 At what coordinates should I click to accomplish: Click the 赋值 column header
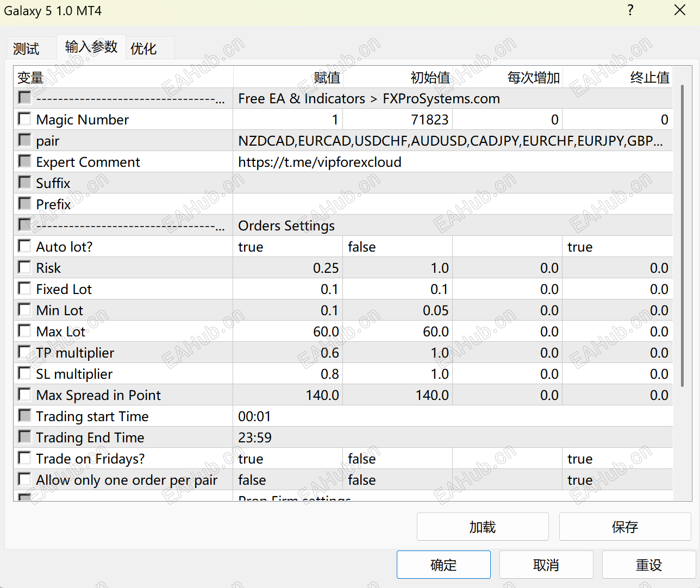(x=288, y=78)
